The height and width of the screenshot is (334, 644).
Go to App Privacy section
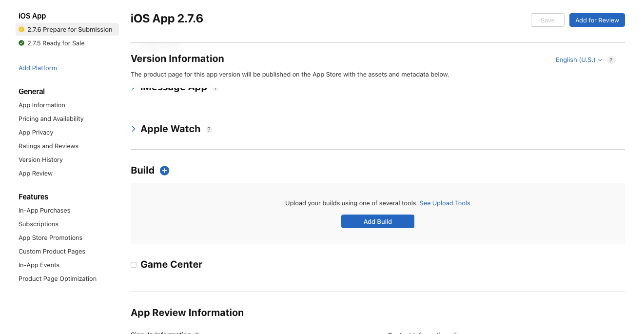point(36,133)
